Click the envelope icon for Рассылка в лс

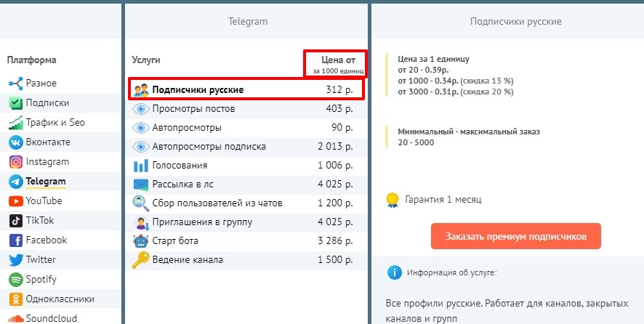pos(141,185)
